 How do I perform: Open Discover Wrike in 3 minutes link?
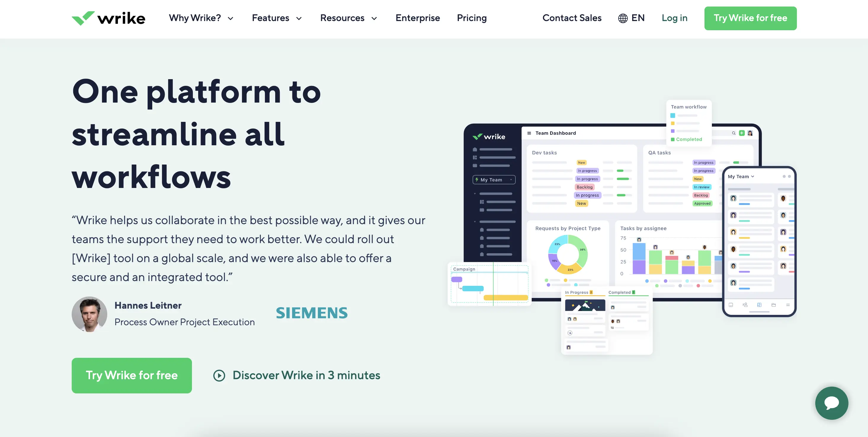point(306,375)
